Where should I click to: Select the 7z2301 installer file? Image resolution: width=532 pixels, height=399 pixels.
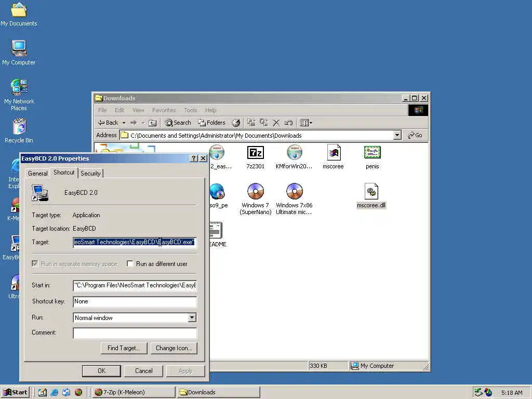[x=255, y=157]
